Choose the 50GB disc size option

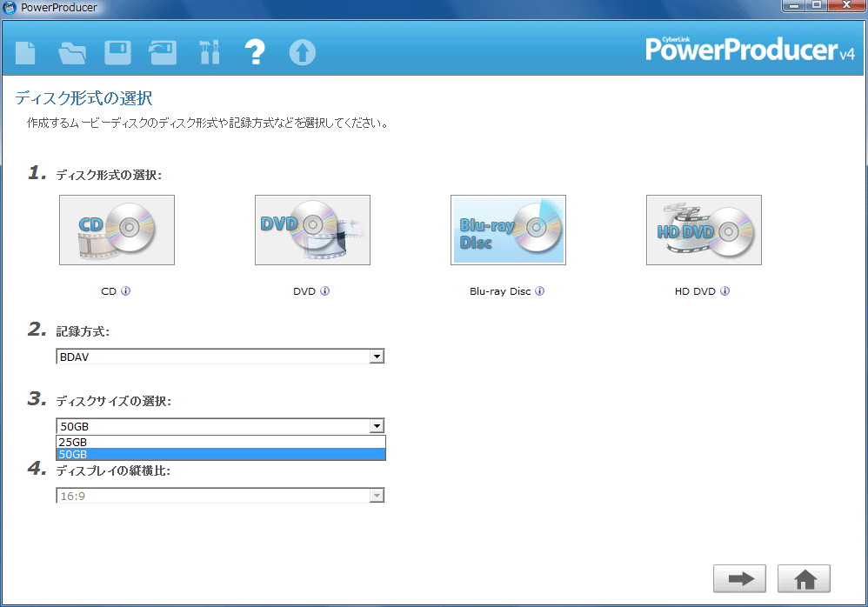coord(220,454)
